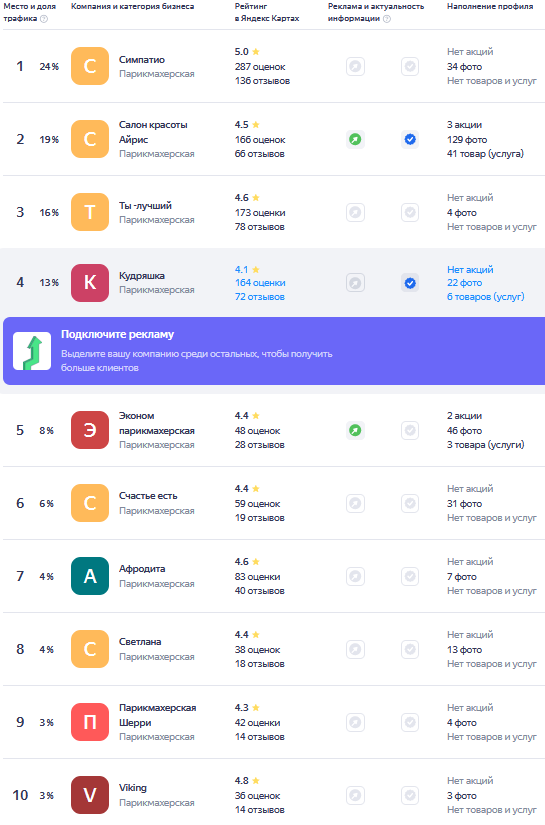
Task: Select the Парикмахерская Шерри company name
Action: tap(157, 715)
